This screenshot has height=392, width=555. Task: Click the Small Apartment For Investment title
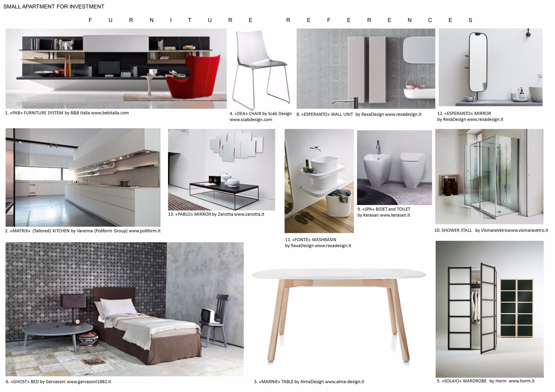tap(54, 7)
